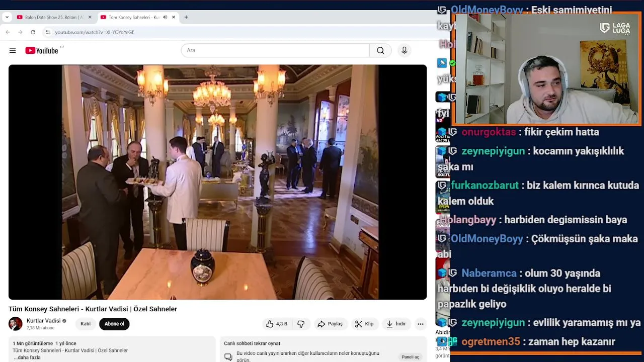Expand description with ...daha fazla
Image resolution: width=644 pixels, height=362 pixels.
click(27, 357)
